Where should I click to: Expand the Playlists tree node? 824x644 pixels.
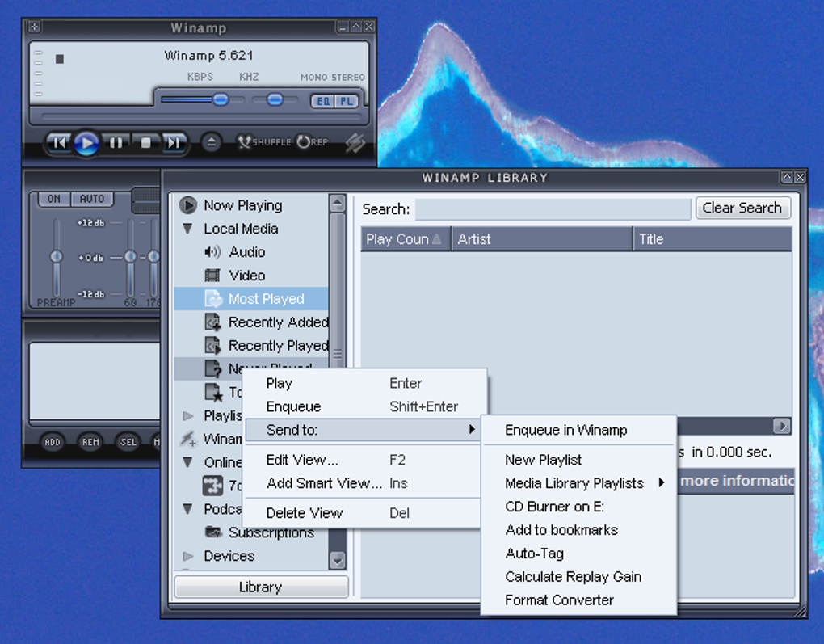pyautogui.click(x=187, y=416)
